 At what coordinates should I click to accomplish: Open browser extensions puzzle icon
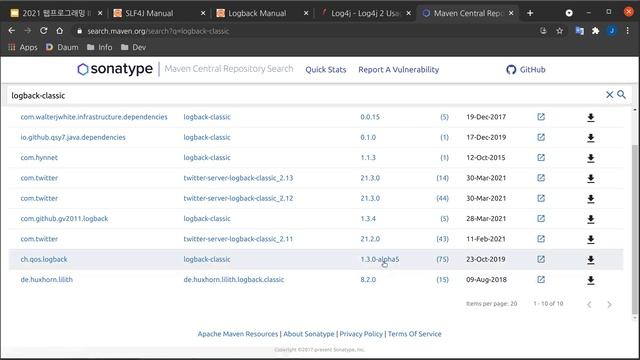[x=596, y=31]
